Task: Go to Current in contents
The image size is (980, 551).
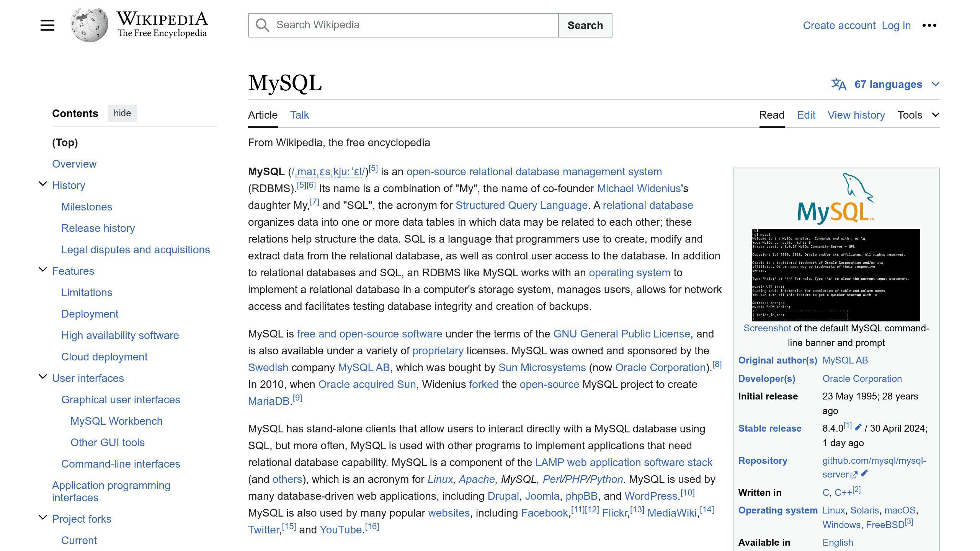Action: (79, 540)
